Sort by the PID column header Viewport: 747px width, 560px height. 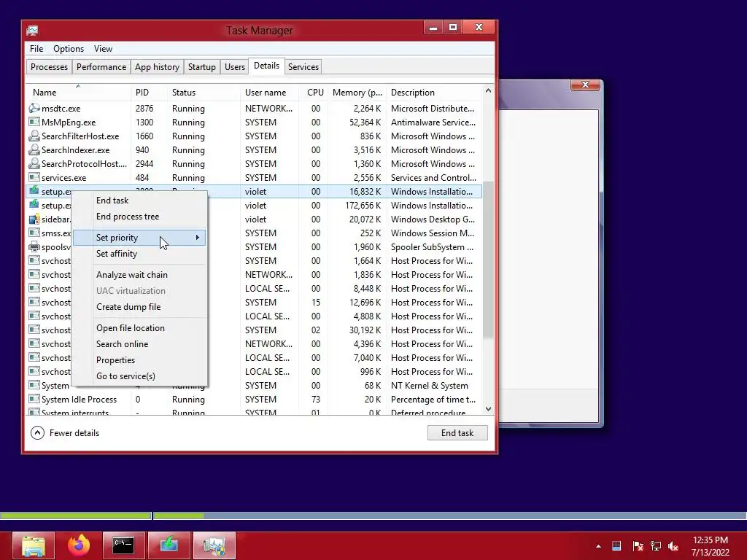149,93
